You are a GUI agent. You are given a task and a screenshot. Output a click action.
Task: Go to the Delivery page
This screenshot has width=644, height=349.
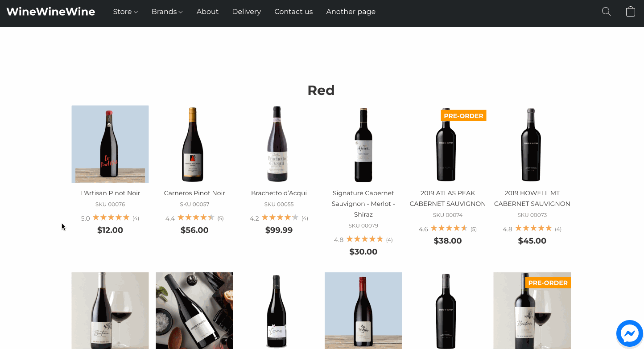coord(246,12)
